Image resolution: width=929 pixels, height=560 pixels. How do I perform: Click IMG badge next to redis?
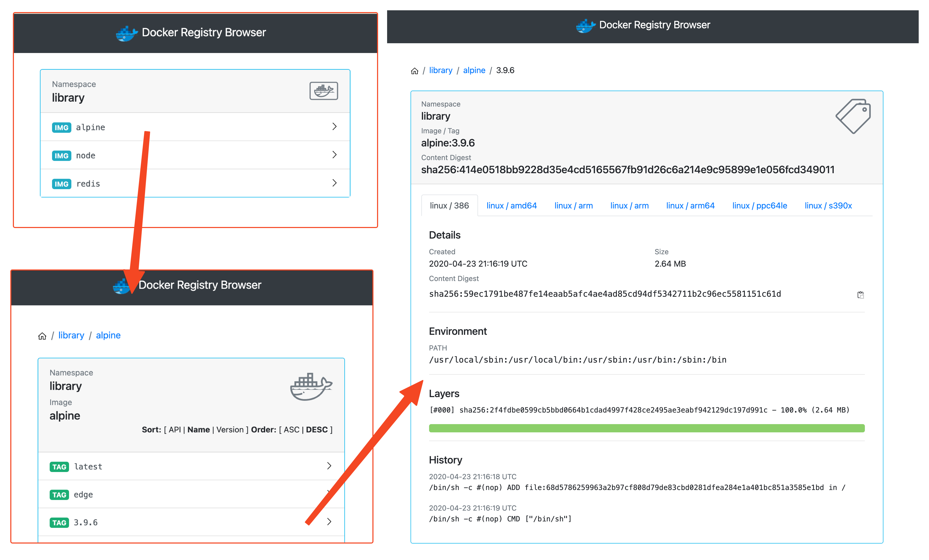(x=62, y=184)
